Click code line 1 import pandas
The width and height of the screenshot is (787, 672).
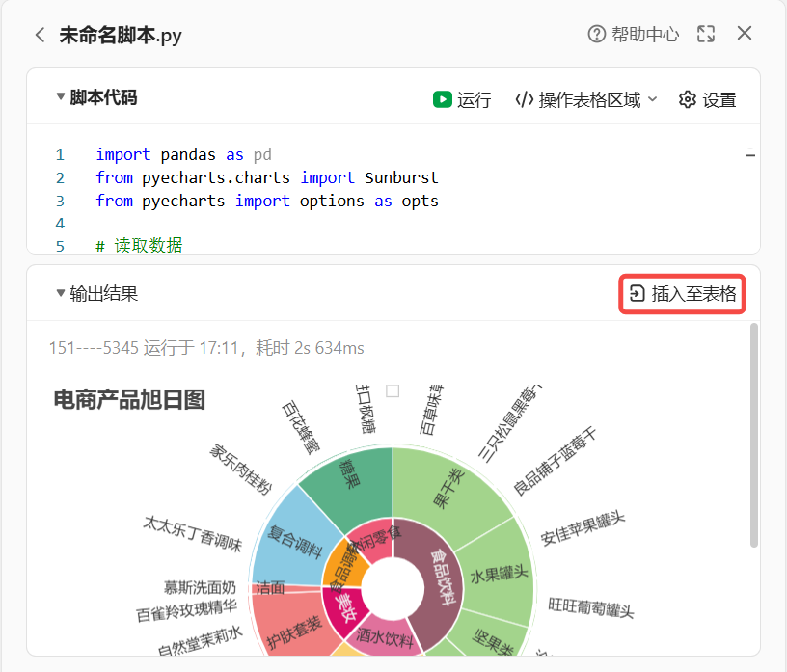tap(183, 154)
